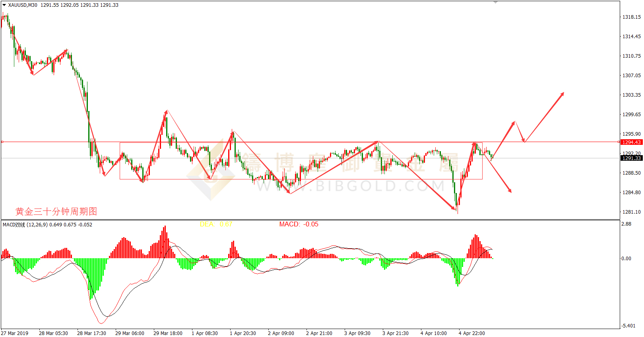The image size is (644, 337).
Task: Click the arrow tip at the lowest candle low
Action: click(x=456, y=208)
